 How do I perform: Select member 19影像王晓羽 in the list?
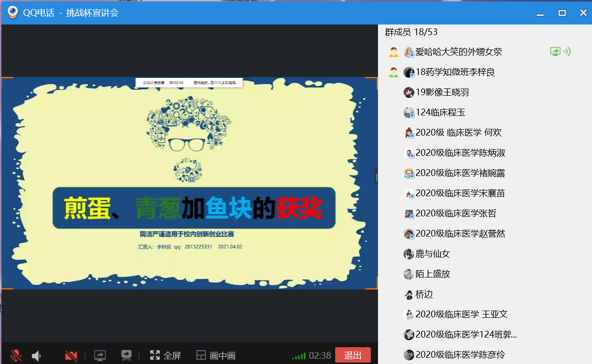(x=442, y=92)
